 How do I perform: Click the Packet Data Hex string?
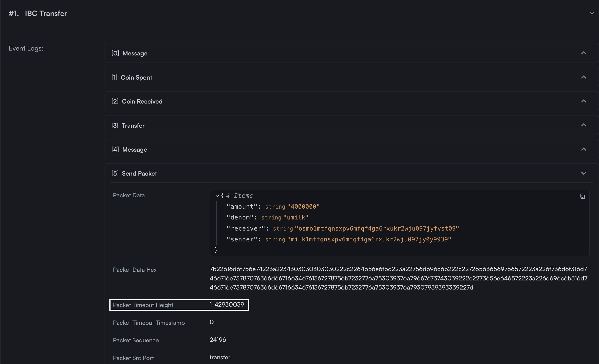(398, 278)
